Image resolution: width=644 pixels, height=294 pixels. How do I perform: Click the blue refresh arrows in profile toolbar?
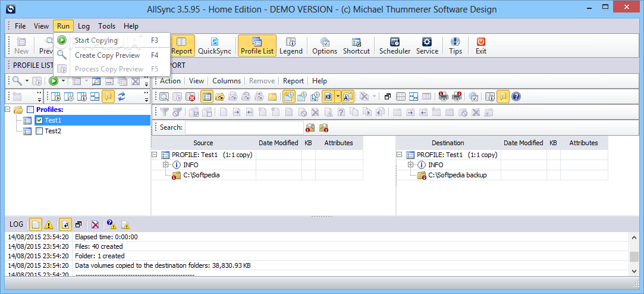121,96
